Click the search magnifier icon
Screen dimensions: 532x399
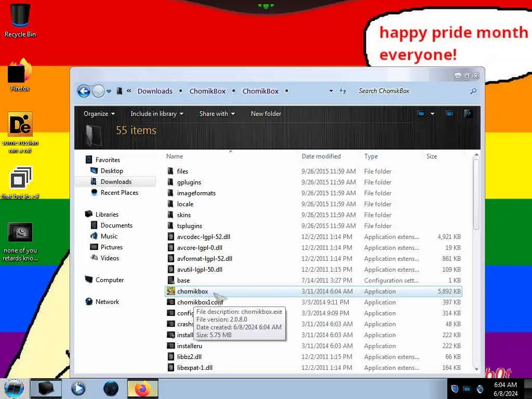[x=473, y=91]
